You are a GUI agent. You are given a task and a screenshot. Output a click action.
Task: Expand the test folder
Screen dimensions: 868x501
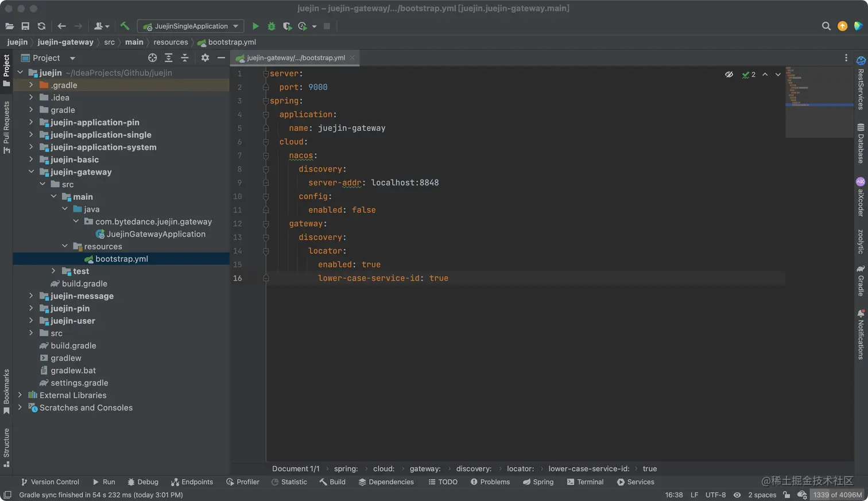[x=53, y=271]
